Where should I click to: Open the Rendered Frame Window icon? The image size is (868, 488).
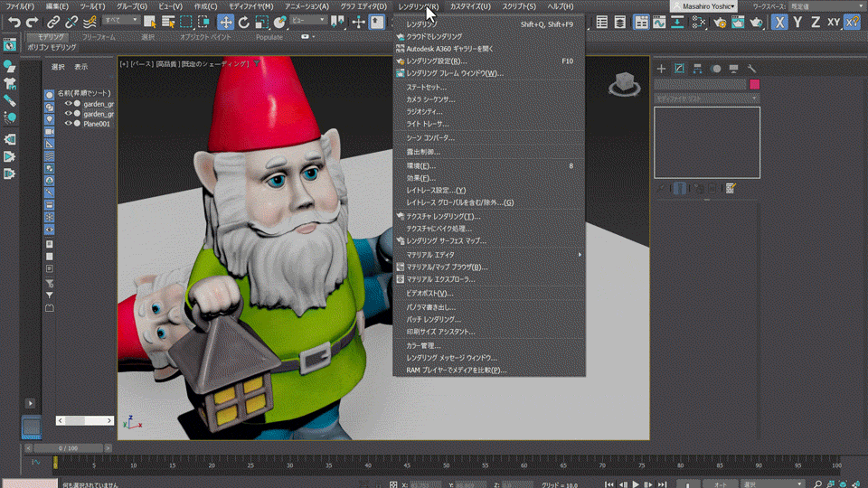[738, 22]
